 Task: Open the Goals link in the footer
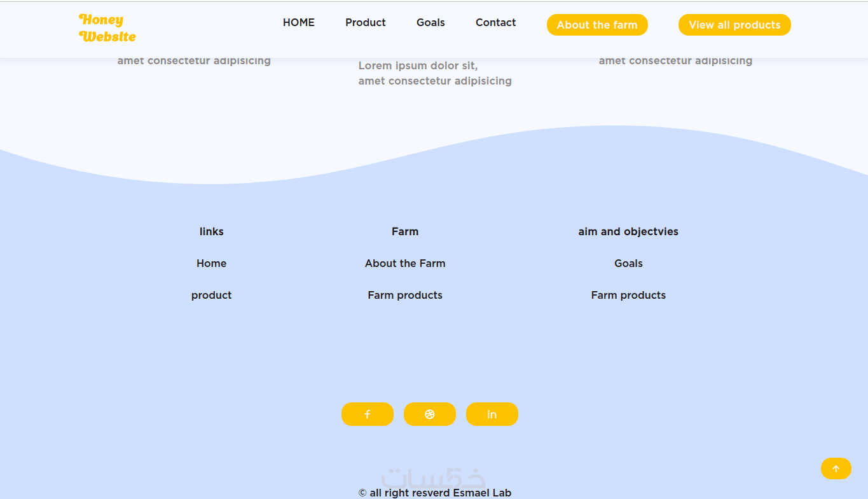(x=628, y=263)
